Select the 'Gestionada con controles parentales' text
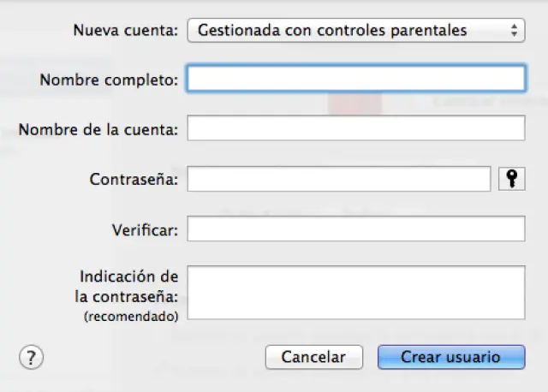548x392 pixels. [332, 30]
